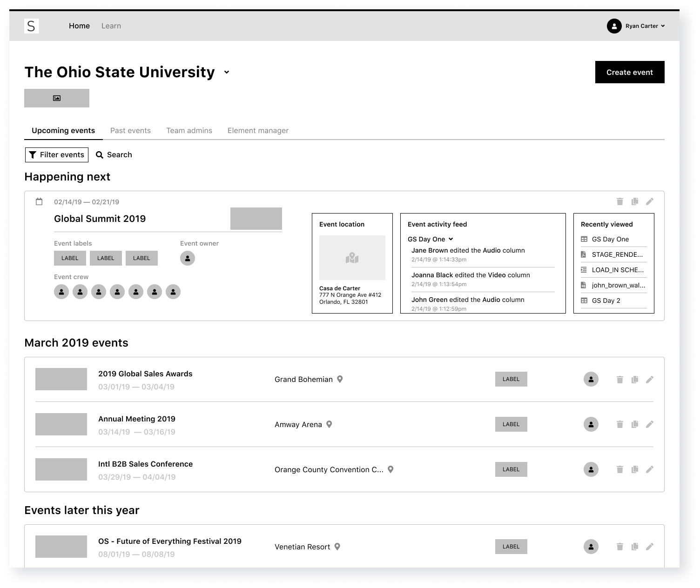Click location pin next to Amway Arena

coord(329,424)
